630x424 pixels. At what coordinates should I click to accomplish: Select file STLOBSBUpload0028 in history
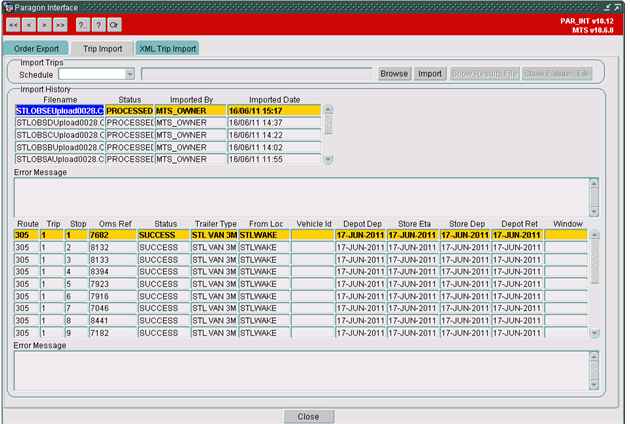59,147
